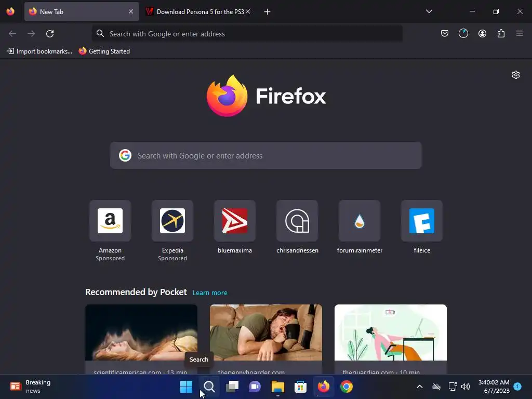This screenshot has width=532, height=399.
Task: Click the taskbar Search magnifier icon
Action: point(209,387)
